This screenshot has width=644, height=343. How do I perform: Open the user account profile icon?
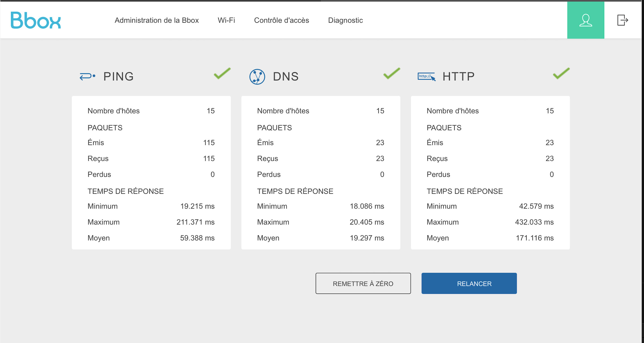point(586,20)
